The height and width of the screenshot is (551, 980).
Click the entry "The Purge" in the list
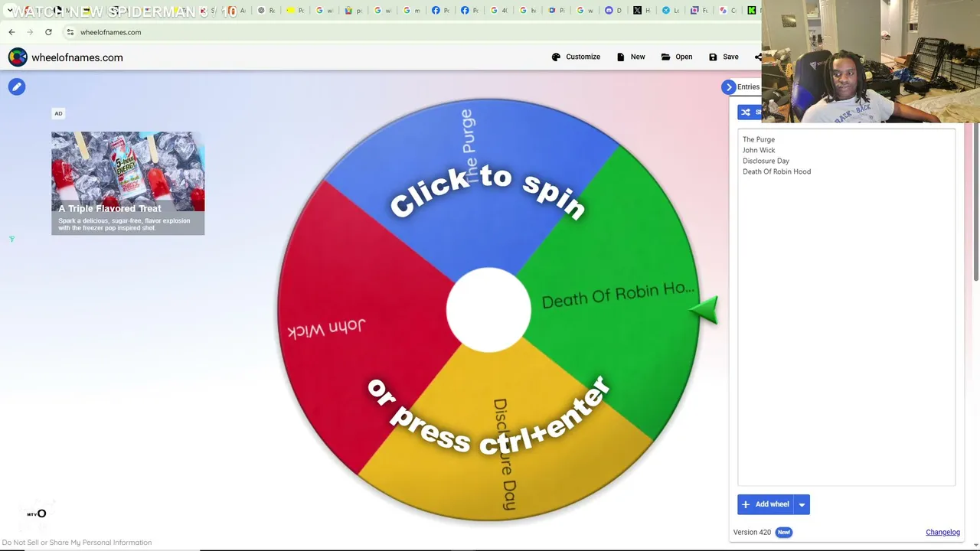tap(759, 139)
